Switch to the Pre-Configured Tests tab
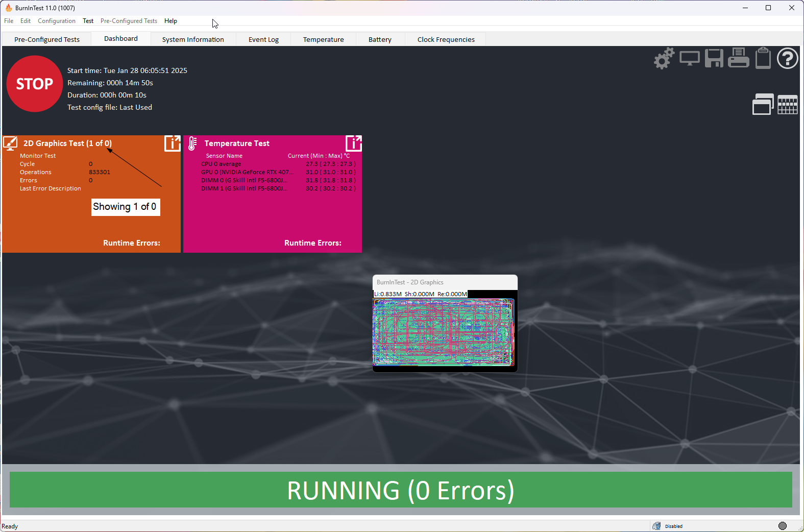Image resolution: width=804 pixels, height=532 pixels. (47, 39)
